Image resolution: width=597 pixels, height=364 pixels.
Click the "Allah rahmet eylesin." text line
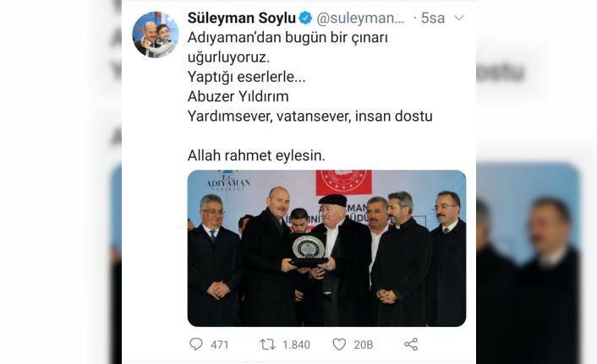coord(256,155)
